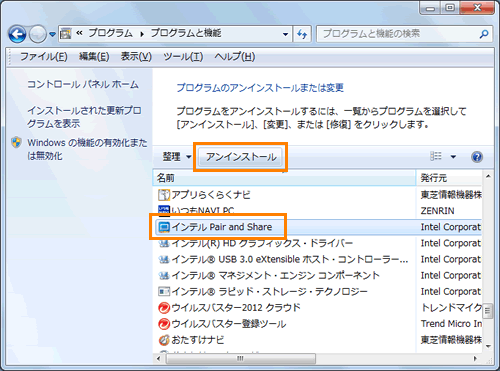500x371 pixels.
Task: Click the horizontal scrollbar right arrow
Action: [475, 359]
